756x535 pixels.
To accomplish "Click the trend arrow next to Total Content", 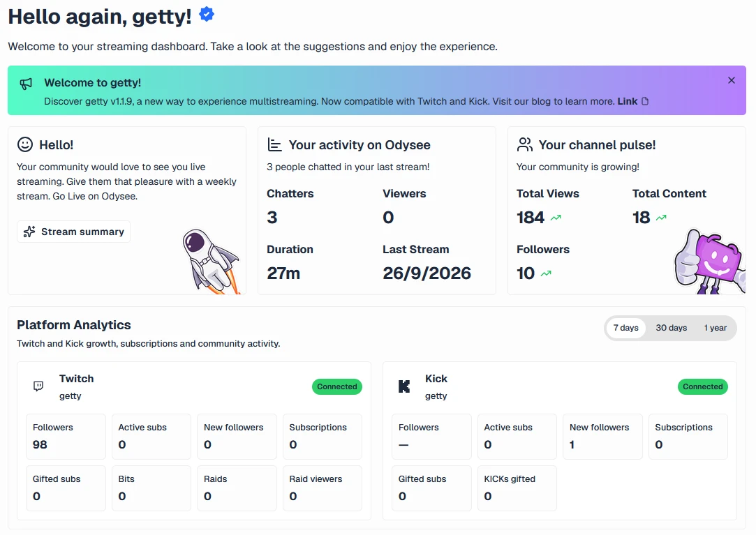I will (x=662, y=218).
